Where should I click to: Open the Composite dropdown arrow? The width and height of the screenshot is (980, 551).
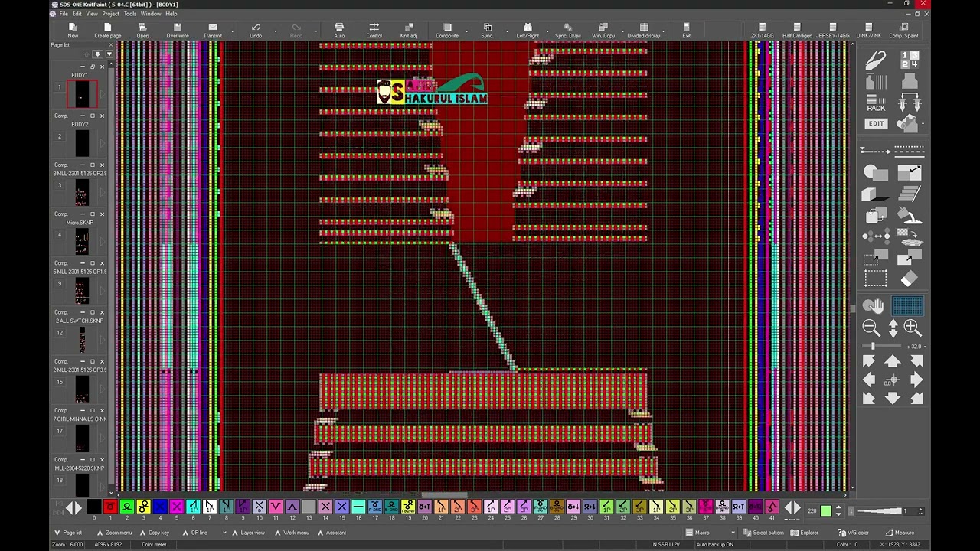[x=466, y=31]
